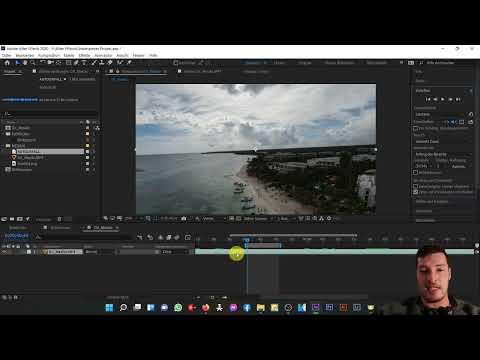Open the Bearbeiten menu
Screen dimensions: 480x360
coord(25,55)
